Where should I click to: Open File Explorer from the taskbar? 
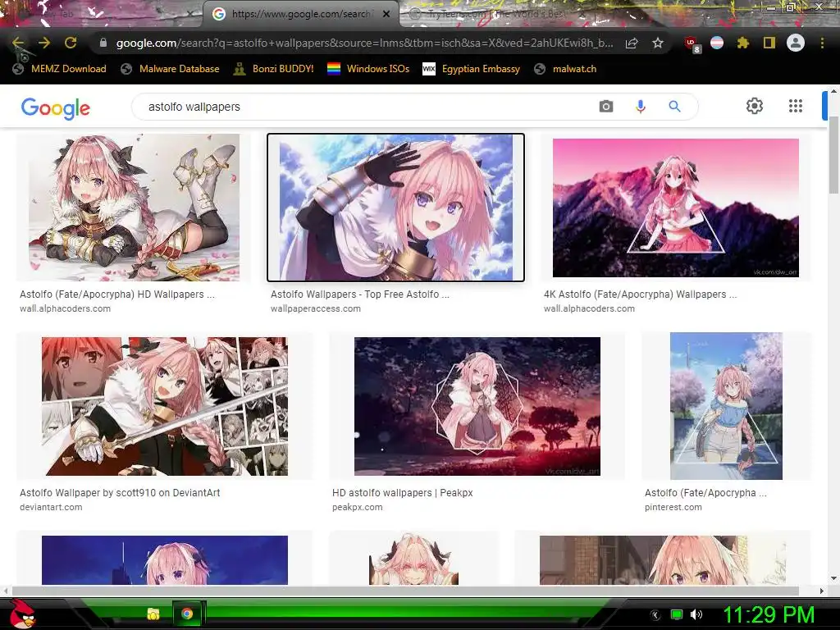click(x=153, y=614)
